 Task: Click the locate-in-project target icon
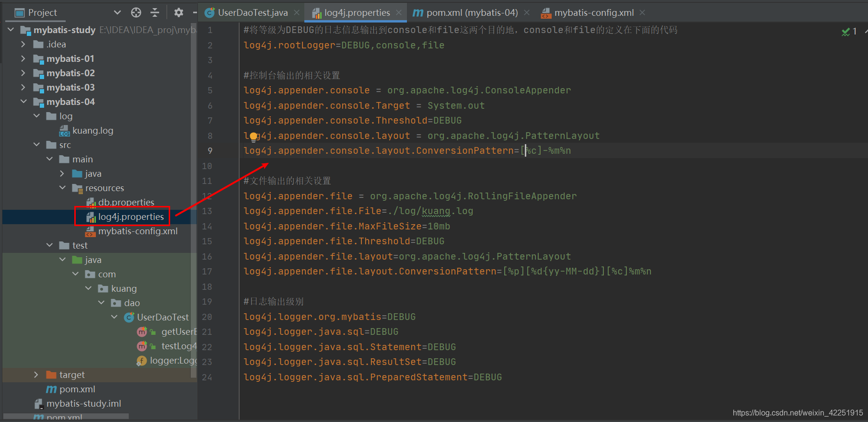pos(136,12)
